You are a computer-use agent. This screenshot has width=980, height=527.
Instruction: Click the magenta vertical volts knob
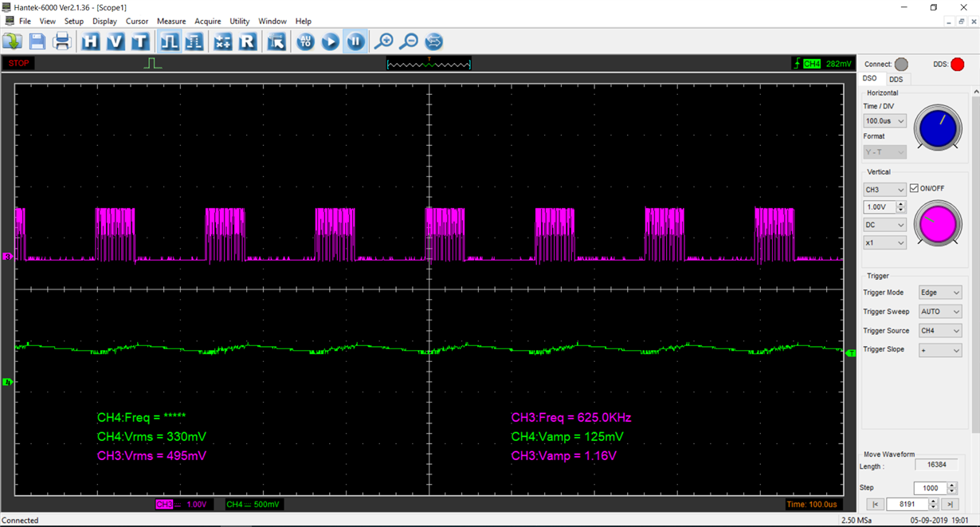click(x=939, y=223)
